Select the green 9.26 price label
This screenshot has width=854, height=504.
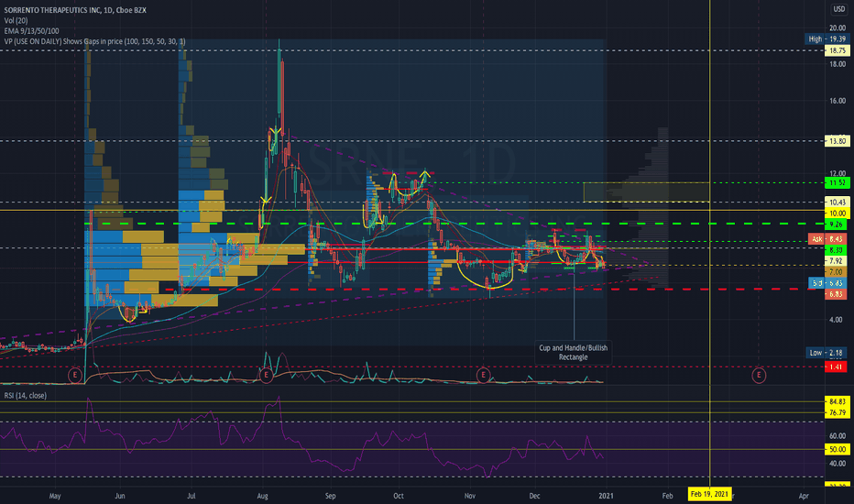click(x=836, y=225)
